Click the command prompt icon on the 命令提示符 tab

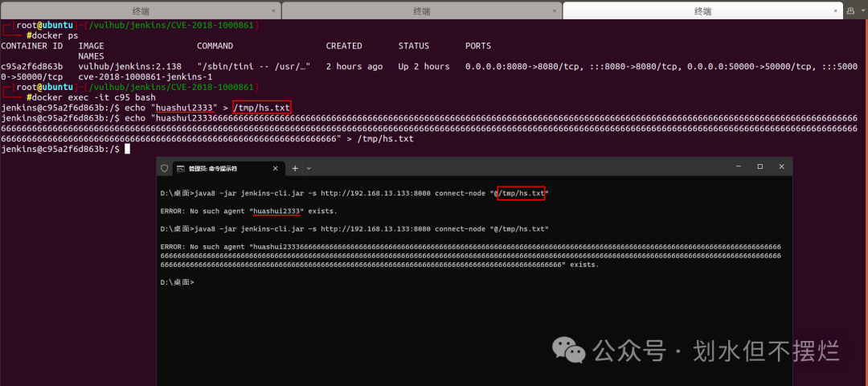tap(181, 168)
